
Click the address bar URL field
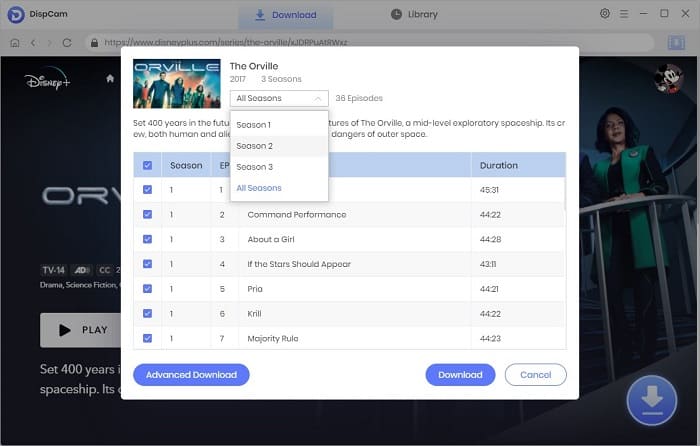370,43
